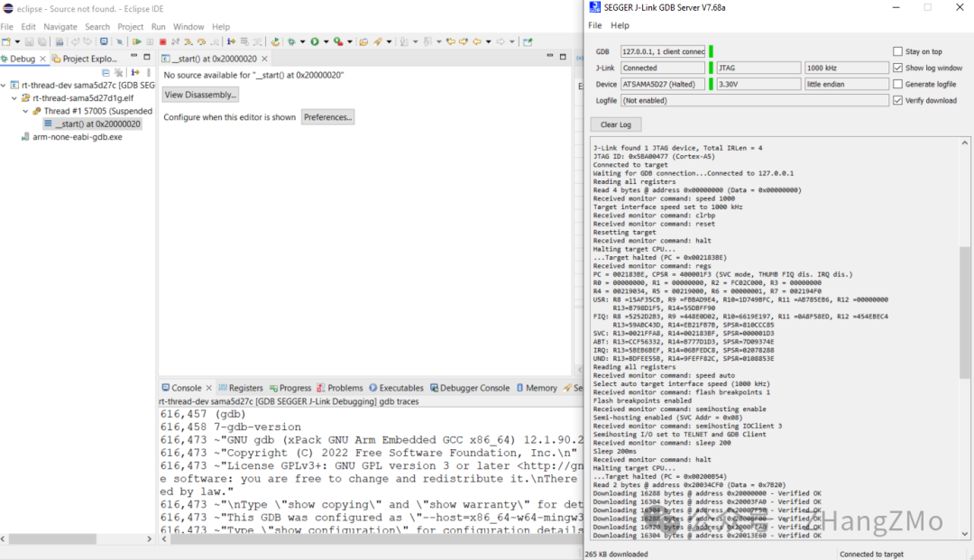Click the Restart debug session icon
This screenshot has height=560, width=974.
pyautogui.click(x=275, y=41)
